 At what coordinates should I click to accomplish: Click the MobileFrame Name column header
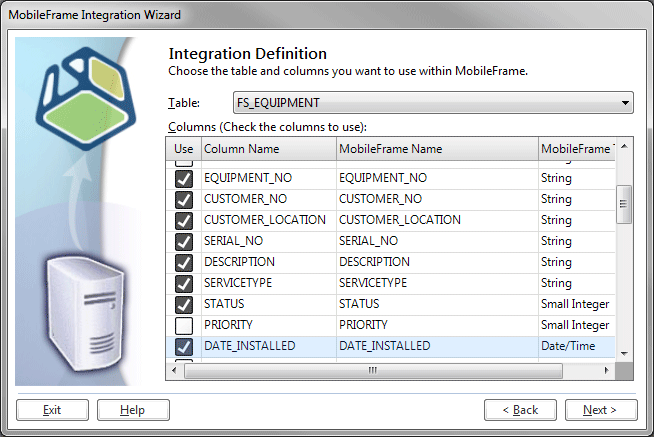click(x=437, y=149)
